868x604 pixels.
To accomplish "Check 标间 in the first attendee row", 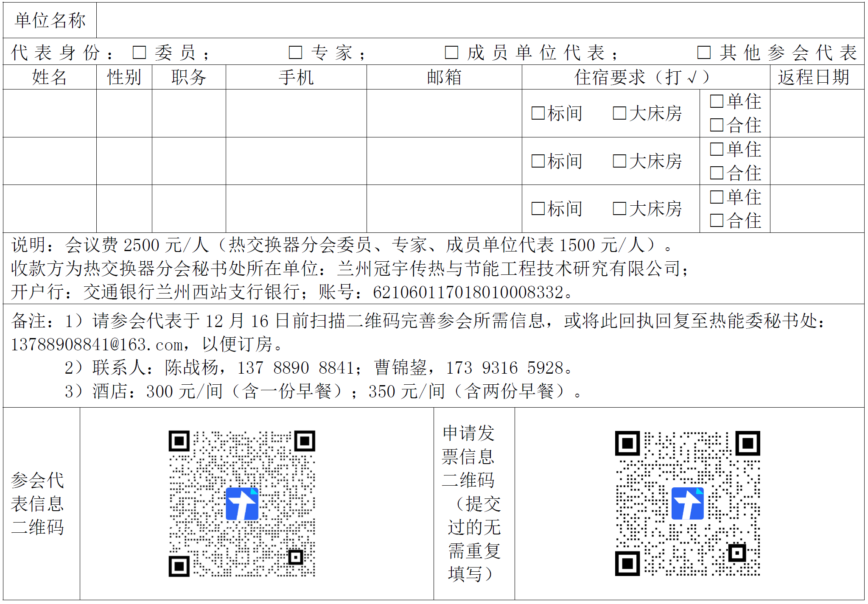I will click(x=538, y=113).
